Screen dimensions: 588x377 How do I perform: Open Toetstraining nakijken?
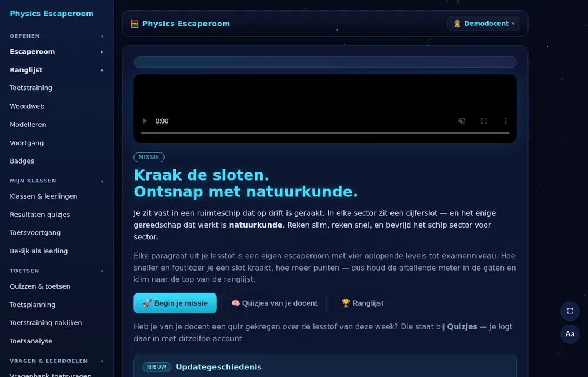(46, 323)
